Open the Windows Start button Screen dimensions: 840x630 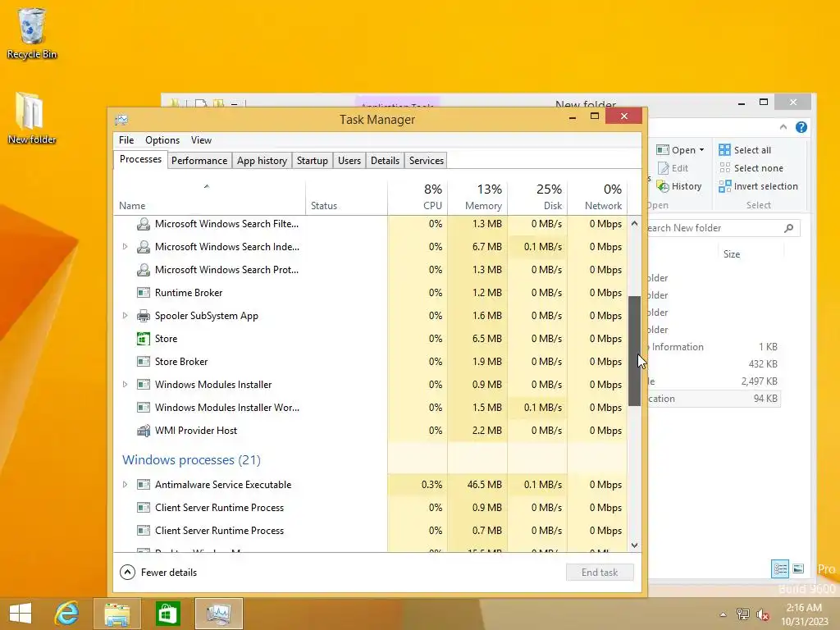click(x=21, y=614)
